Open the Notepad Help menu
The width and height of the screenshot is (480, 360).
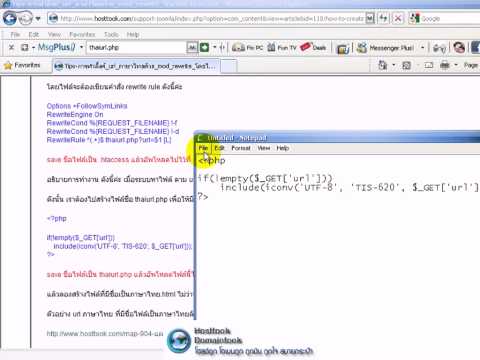point(283,148)
